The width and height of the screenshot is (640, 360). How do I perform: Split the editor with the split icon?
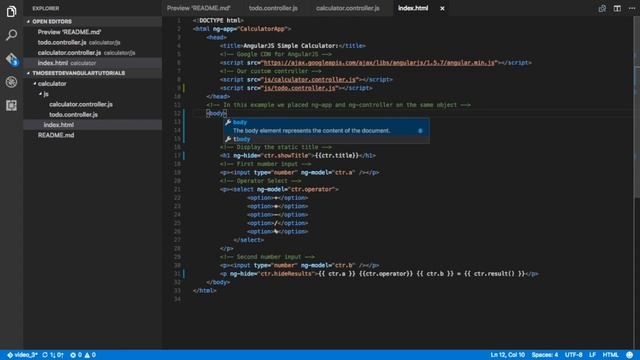(617, 9)
